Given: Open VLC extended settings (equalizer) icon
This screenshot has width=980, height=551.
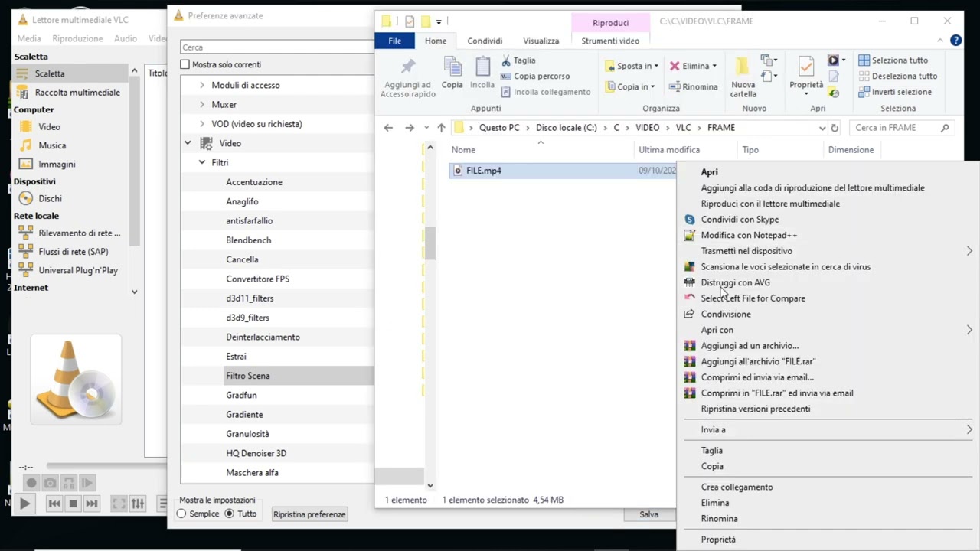Looking at the screenshot, I should [138, 504].
